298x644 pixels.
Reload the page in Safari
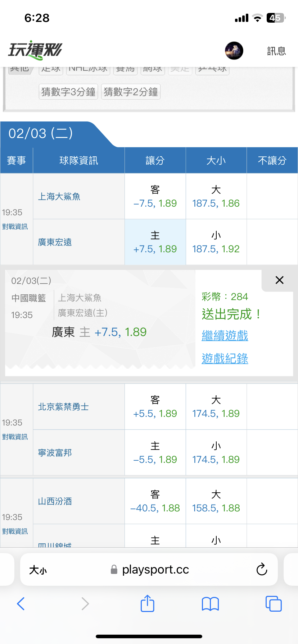point(262,569)
